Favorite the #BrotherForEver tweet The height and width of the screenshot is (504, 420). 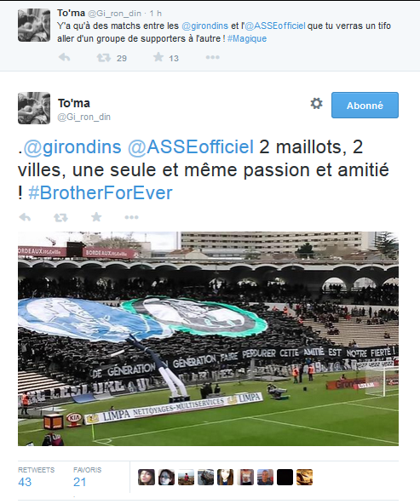[x=96, y=217]
